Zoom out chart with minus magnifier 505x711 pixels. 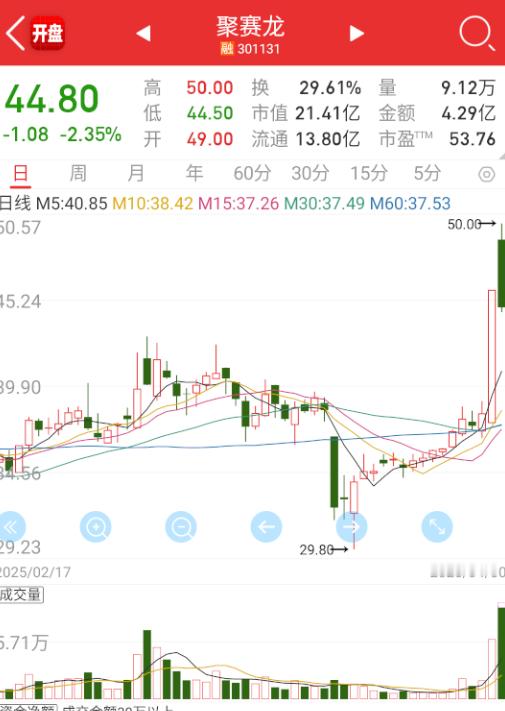point(181,527)
